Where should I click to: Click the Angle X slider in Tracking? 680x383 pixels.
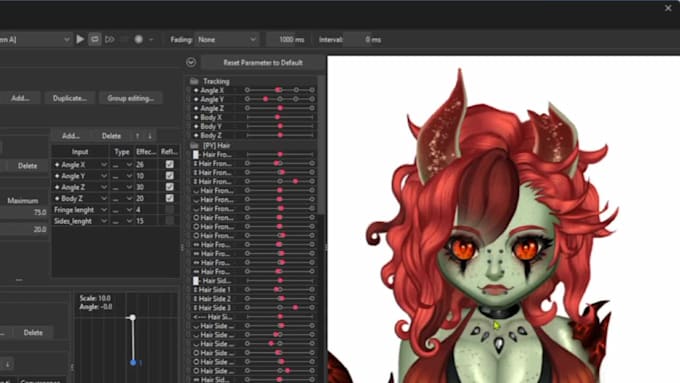click(x=280, y=90)
